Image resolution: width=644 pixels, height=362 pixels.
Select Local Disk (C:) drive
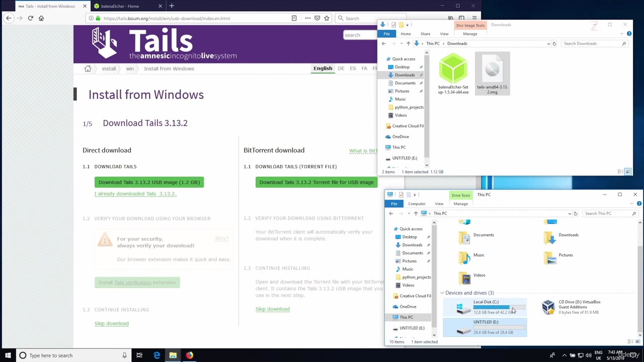[x=485, y=307]
